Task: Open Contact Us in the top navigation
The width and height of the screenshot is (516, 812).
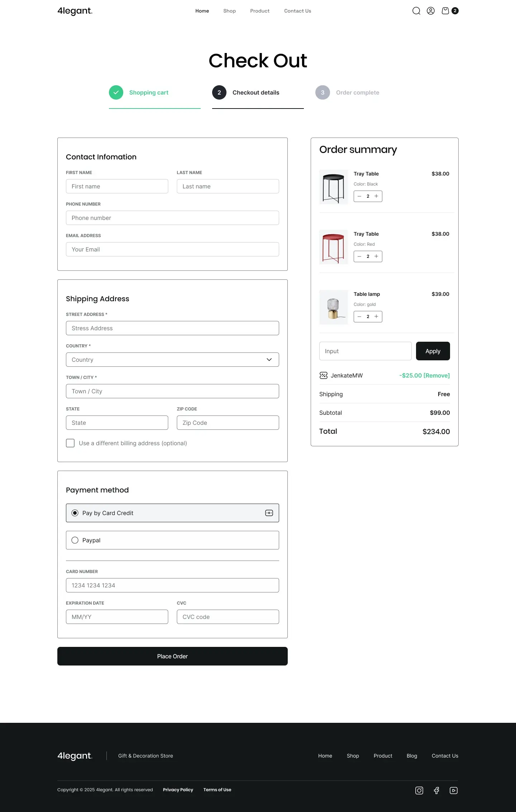Action: (x=298, y=11)
